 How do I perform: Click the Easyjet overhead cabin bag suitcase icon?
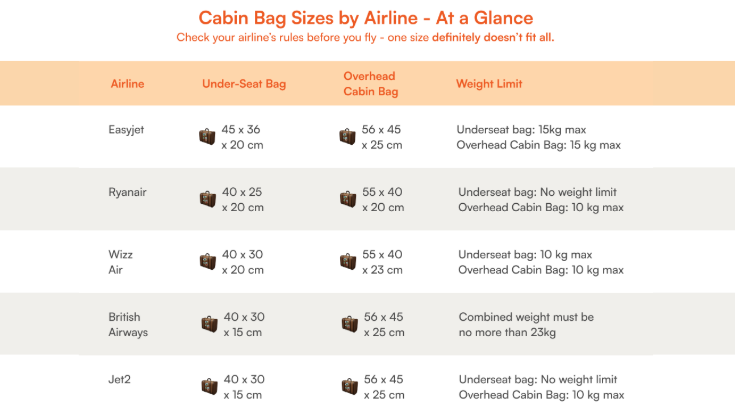(x=347, y=136)
